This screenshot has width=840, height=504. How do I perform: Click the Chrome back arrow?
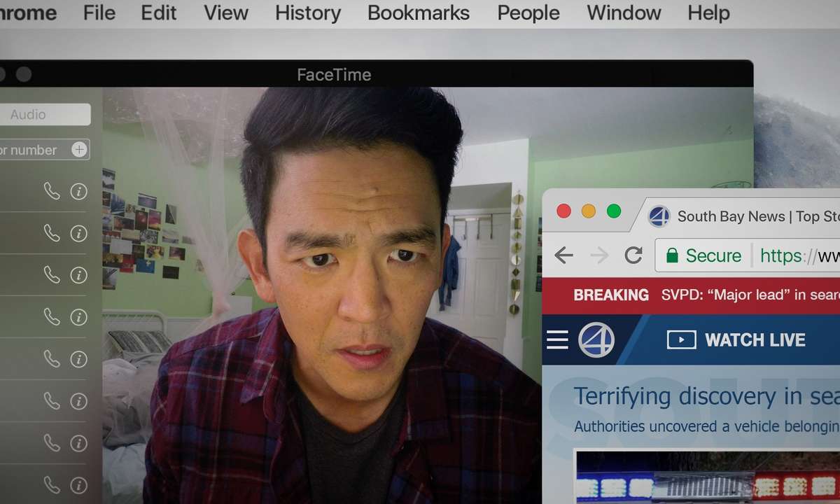(x=563, y=255)
